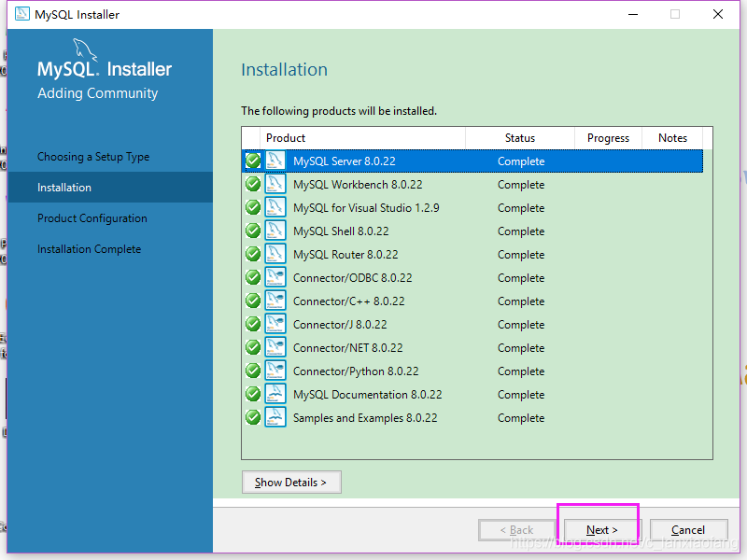The height and width of the screenshot is (560, 747).
Task: Click green check beside MySQL Router 8.0.22
Action: point(253,254)
